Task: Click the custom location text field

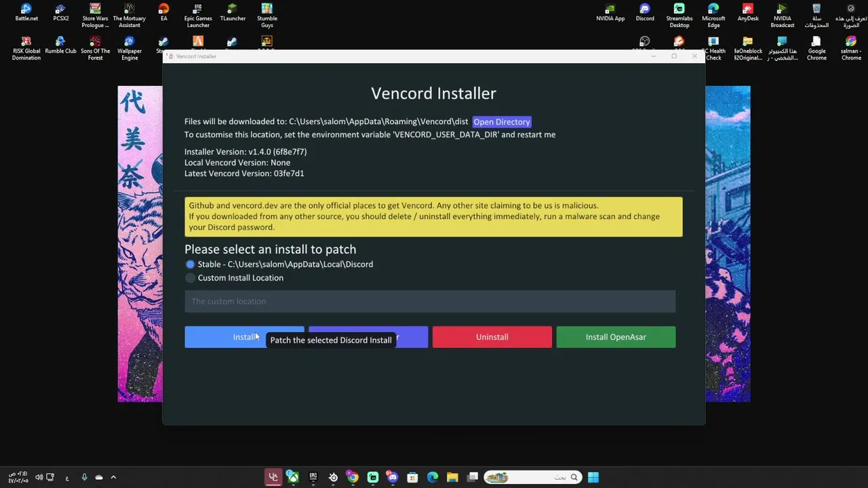Action: pos(430,302)
